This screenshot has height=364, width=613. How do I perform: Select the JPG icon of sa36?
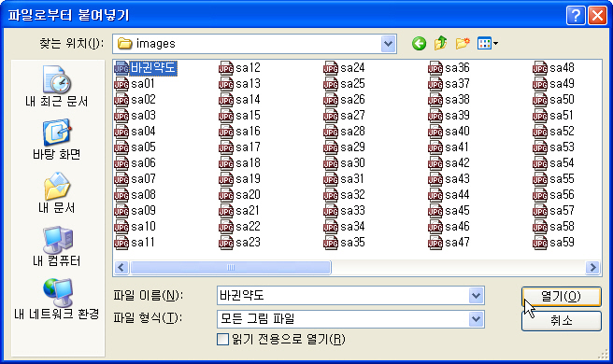pos(435,68)
